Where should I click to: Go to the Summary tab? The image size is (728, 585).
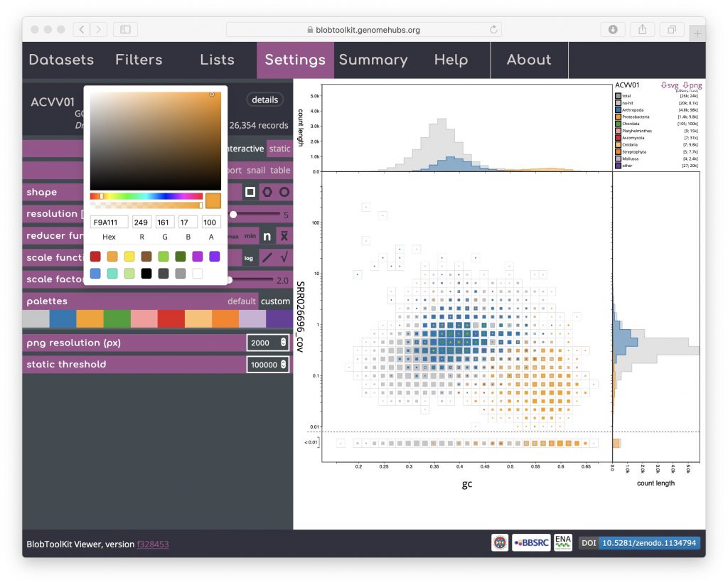point(373,60)
